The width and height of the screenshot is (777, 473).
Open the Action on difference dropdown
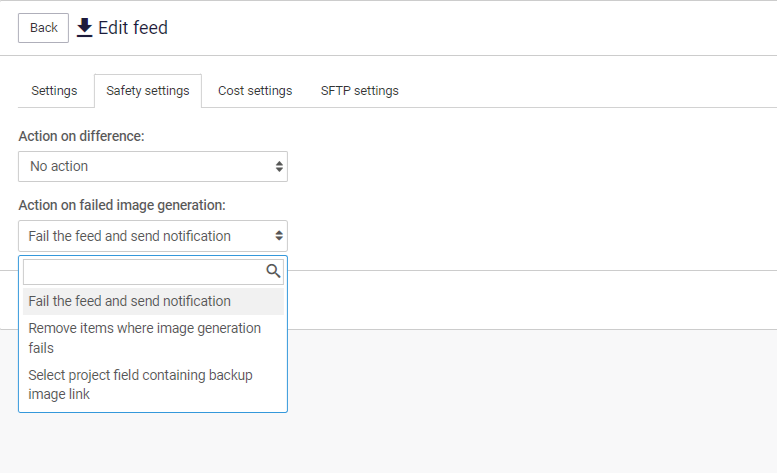click(152, 167)
